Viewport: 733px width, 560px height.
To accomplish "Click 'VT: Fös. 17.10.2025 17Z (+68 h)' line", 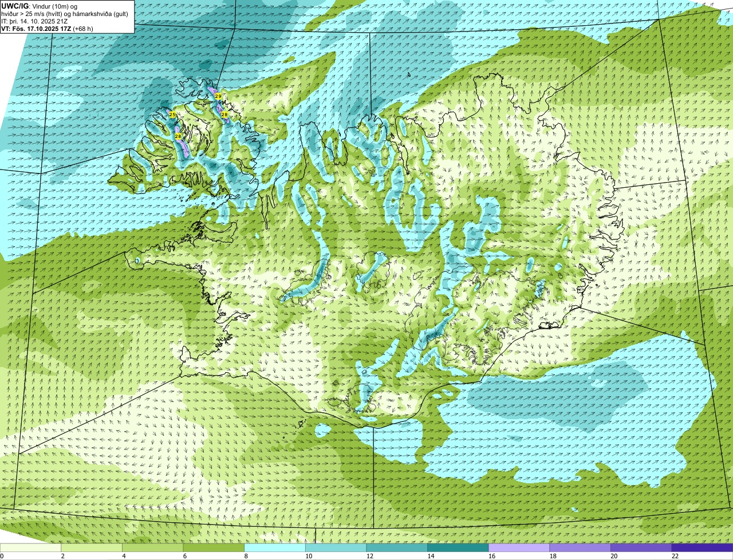I will coord(47,29).
